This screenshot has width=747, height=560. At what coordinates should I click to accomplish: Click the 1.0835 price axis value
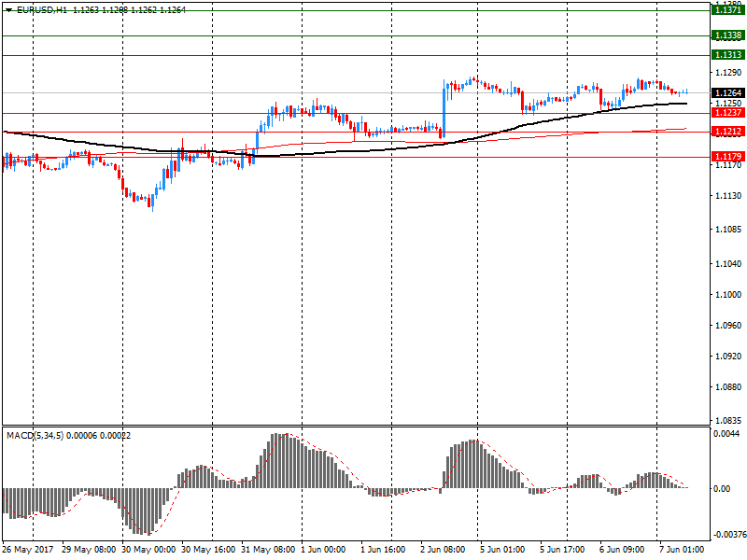(x=728, y=421)
